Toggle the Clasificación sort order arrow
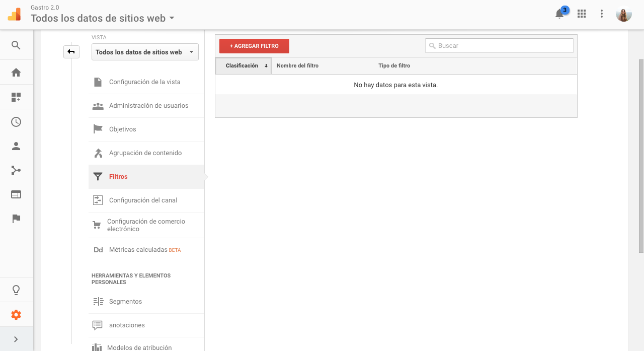 click(x=266, y=65)
